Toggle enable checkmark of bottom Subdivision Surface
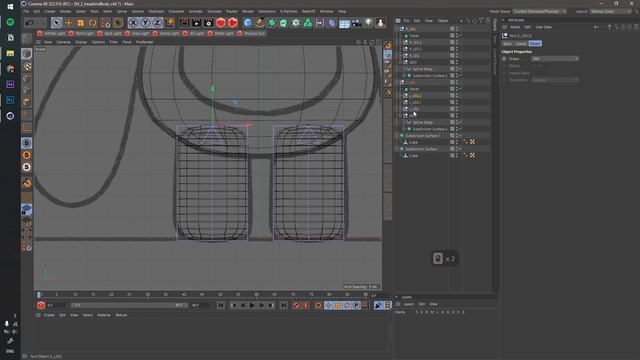640x360 pixels. pos(461,149)
